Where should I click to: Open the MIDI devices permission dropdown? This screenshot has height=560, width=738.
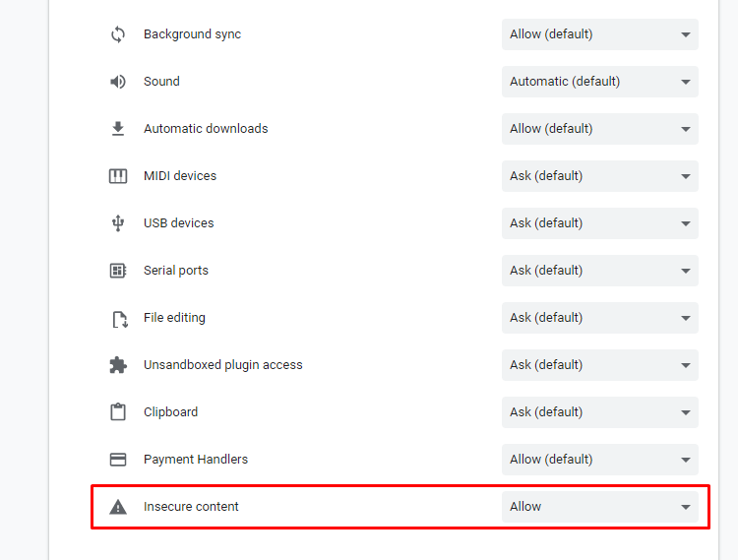pyautogui.click(x=599, y=176)
